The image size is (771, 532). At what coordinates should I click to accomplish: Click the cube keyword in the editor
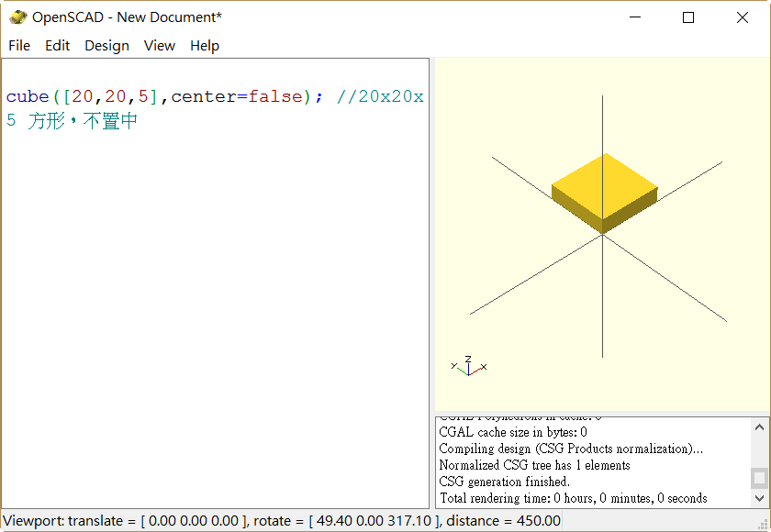[x=28, y=96]
